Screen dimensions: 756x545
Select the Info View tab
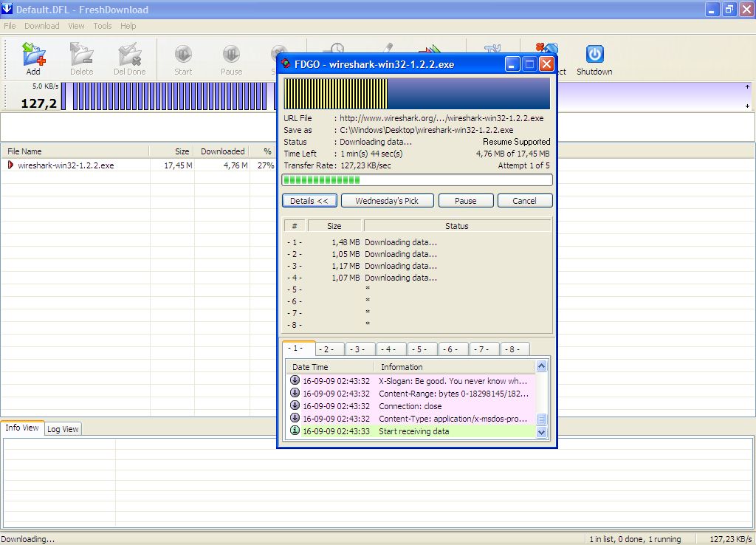click(x=22, y=428)
